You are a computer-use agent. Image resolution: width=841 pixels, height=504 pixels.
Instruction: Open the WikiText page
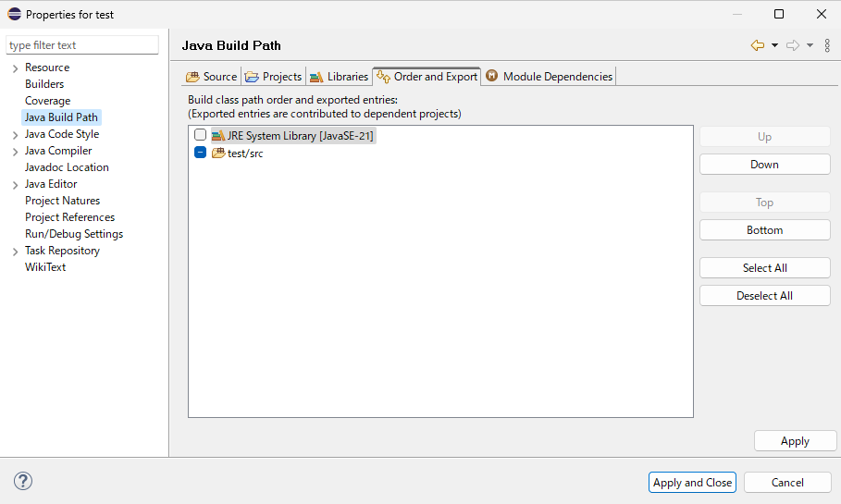pyautogui.click(x=45, y=267)
